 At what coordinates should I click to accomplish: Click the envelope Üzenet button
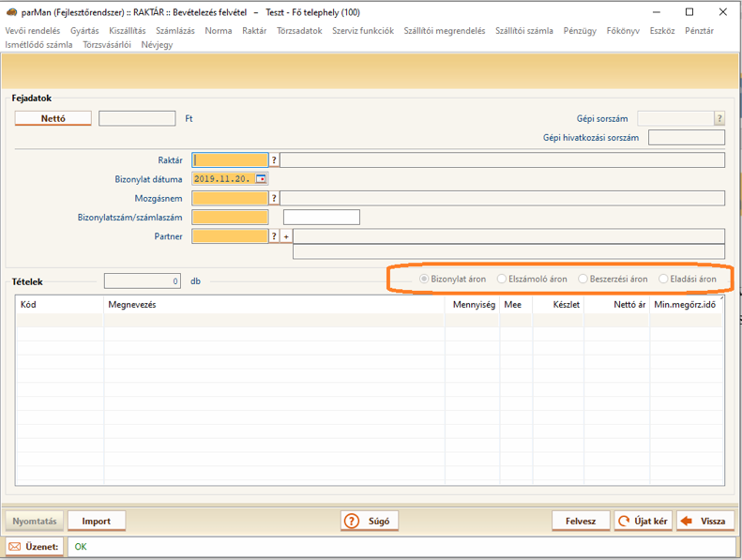click(x=34, y=547)
